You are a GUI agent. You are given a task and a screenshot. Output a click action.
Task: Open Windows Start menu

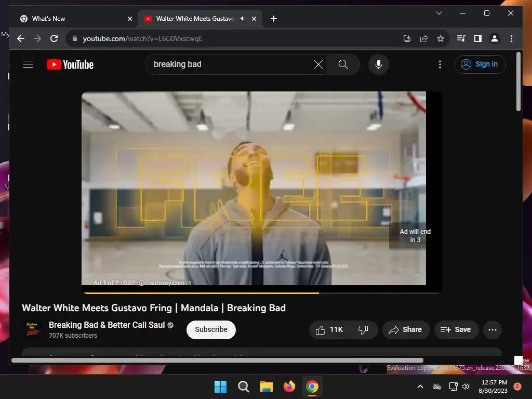point(220,387)
